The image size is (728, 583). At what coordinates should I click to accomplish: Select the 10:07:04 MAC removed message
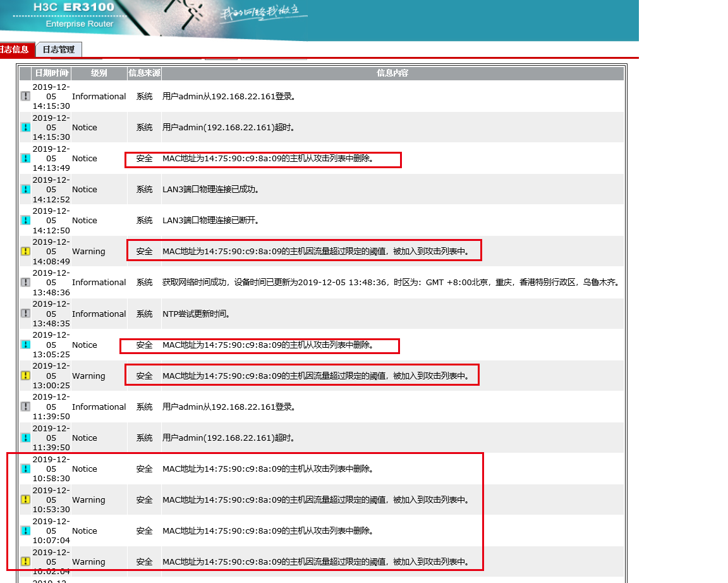(269, 531)
